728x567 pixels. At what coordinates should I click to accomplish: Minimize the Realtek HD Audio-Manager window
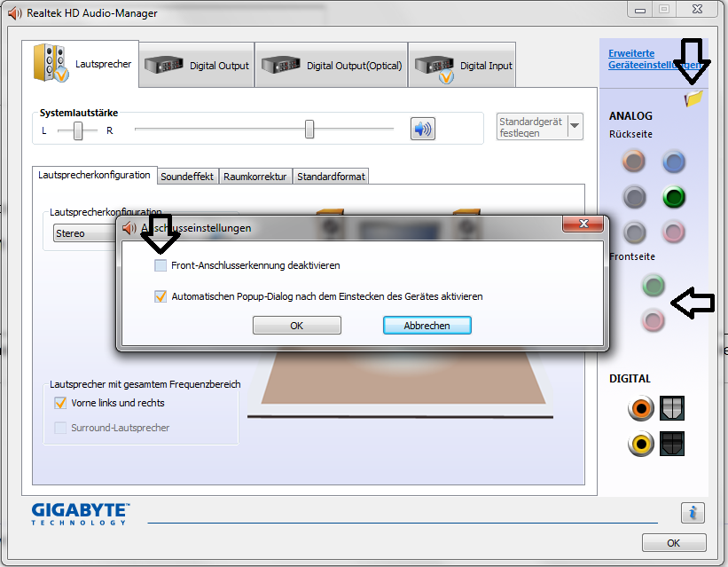point(640,10)
